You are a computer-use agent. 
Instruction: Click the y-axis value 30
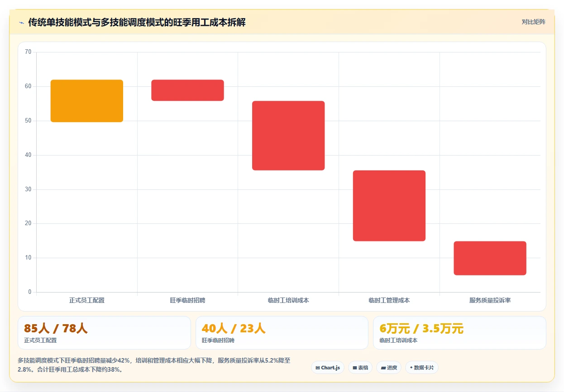pyautogui.click(x=28, y=189)
